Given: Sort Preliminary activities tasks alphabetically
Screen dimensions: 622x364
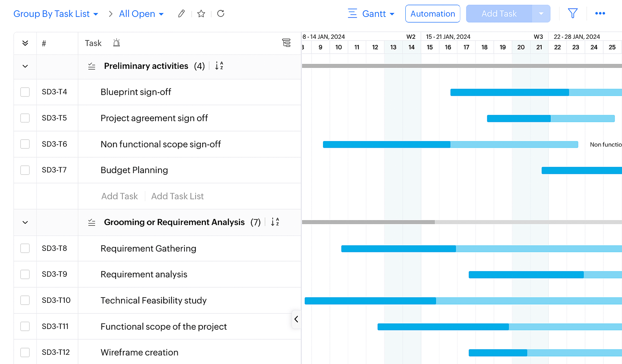Looking at the screenshot, I should [x=219, y=66].
